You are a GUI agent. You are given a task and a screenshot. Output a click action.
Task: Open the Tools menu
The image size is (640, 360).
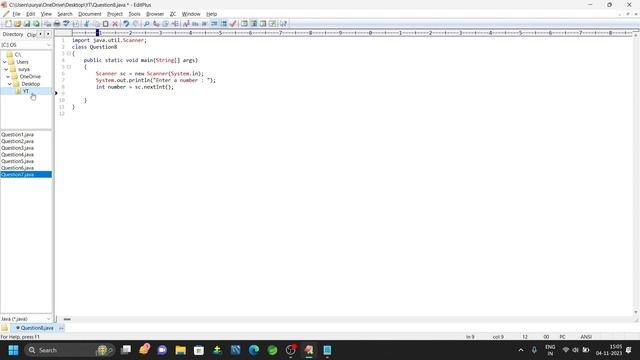[x=134, y=14]
